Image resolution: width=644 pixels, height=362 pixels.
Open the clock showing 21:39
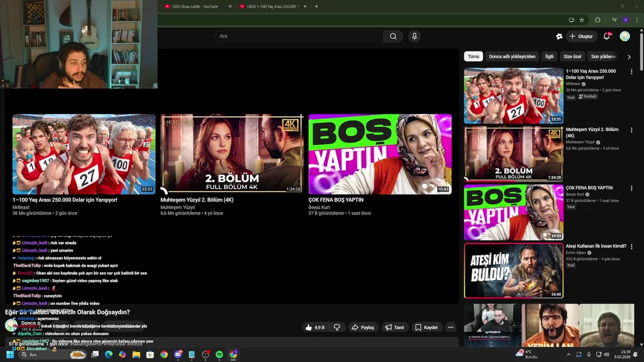[623, 354]
